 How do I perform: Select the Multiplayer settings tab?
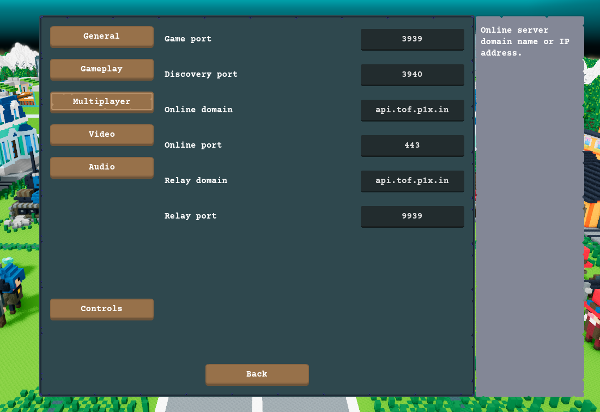pyautogui.click(x=102, y=102)
